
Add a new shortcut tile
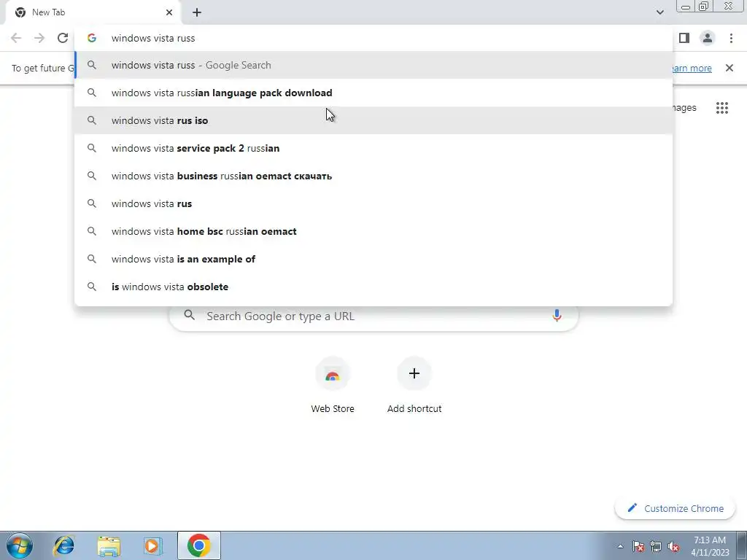[414, 385]
